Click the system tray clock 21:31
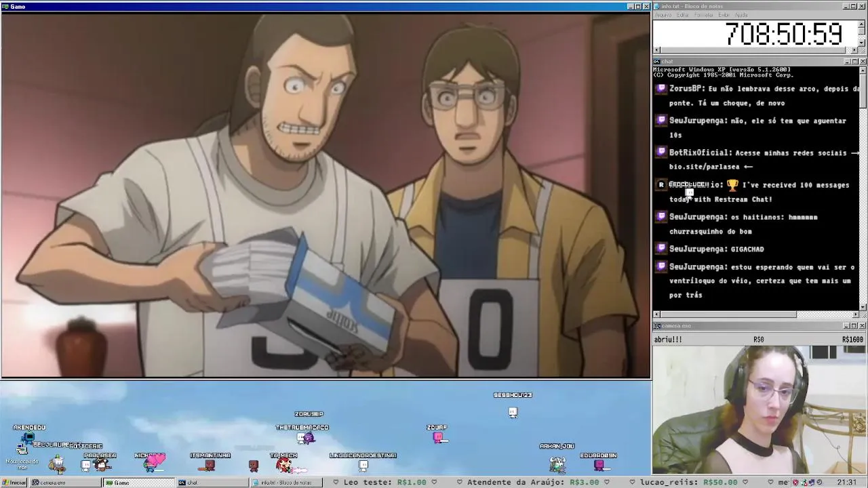Image resolution: width=868 pixels, height=488 pixels. pos(847,483)
